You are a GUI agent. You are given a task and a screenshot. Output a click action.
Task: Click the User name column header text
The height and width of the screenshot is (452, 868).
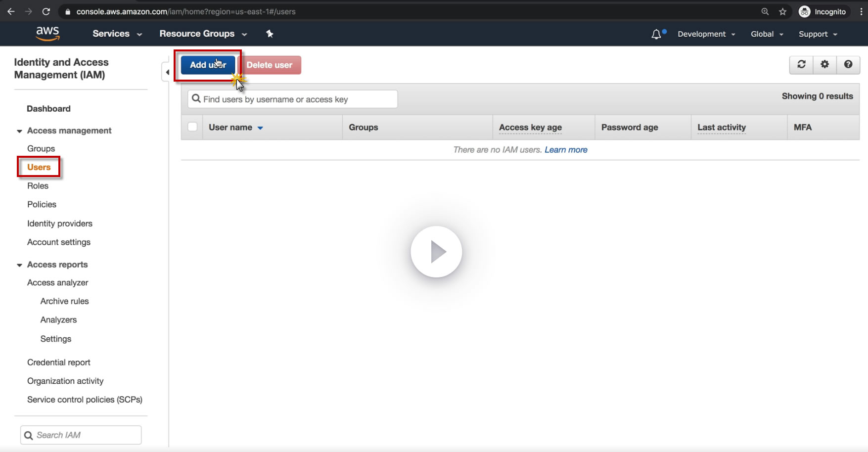coord(230,128)
